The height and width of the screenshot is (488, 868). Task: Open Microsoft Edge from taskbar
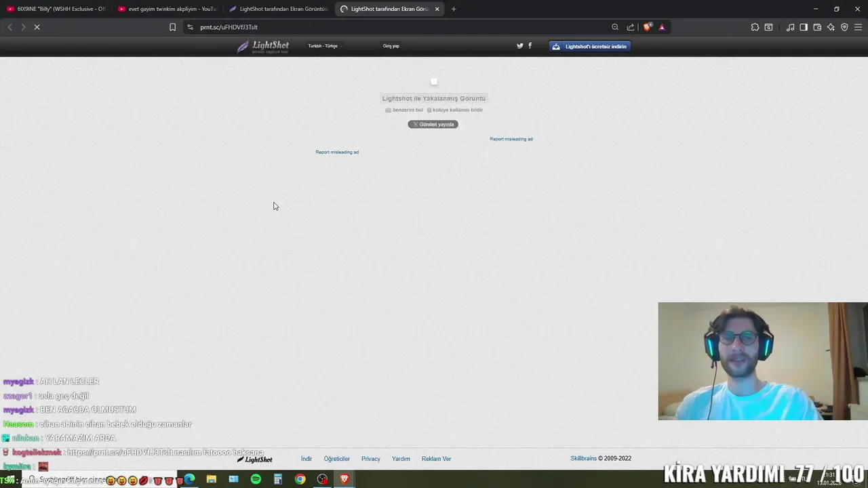point(189,479)
